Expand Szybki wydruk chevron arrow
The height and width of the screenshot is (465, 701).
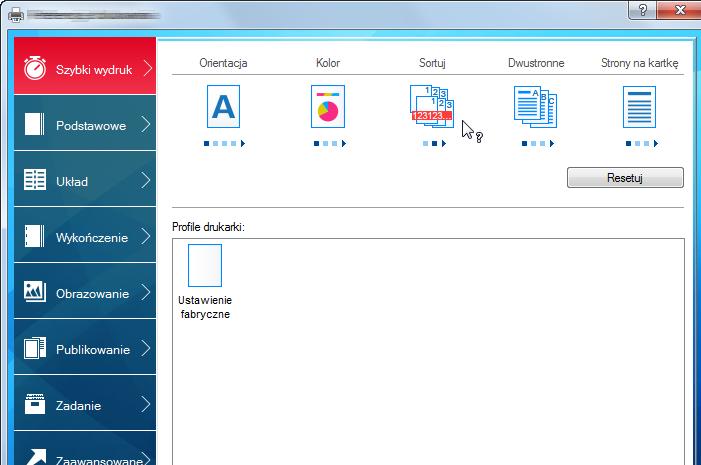coord(147,68)
